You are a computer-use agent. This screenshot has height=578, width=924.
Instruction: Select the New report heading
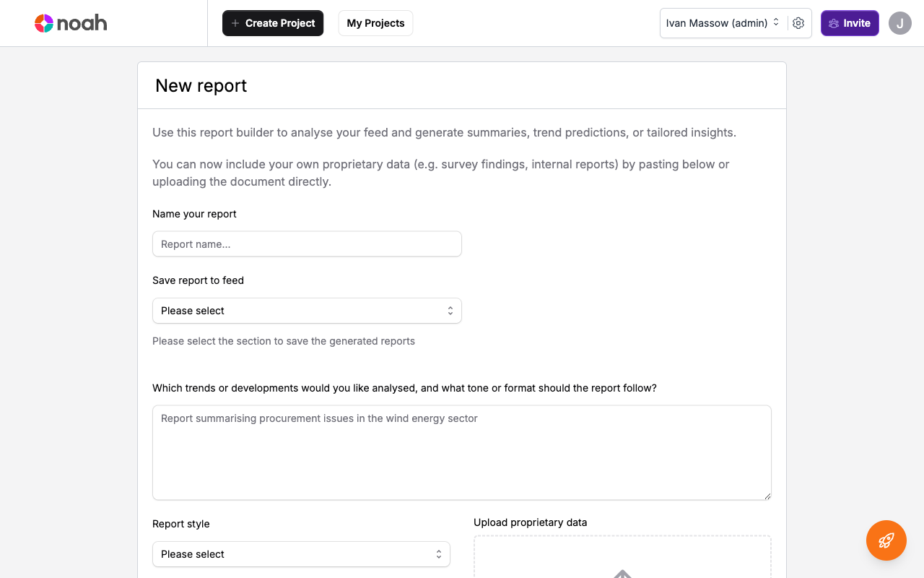click(201, 85)
